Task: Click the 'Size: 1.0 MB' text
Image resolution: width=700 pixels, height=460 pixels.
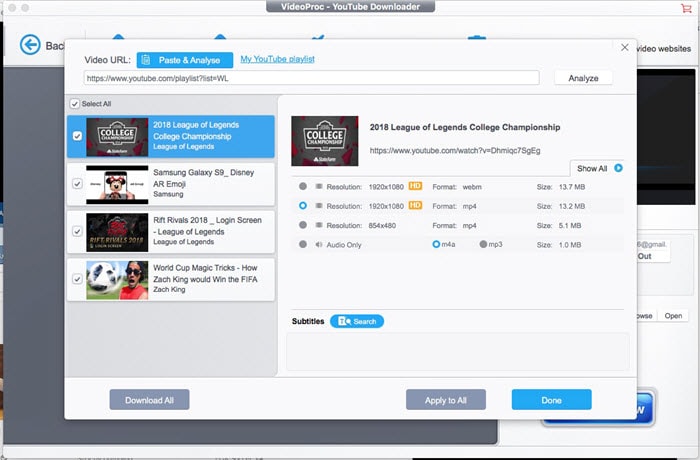Action: click(559, 245)
